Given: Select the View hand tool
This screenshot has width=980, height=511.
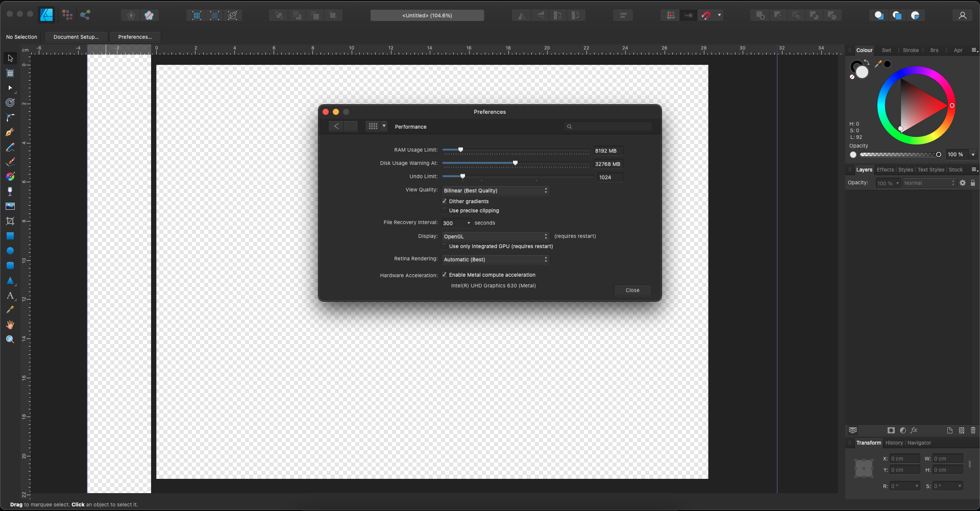Looking at the screenshot, I should pos(10,325).
